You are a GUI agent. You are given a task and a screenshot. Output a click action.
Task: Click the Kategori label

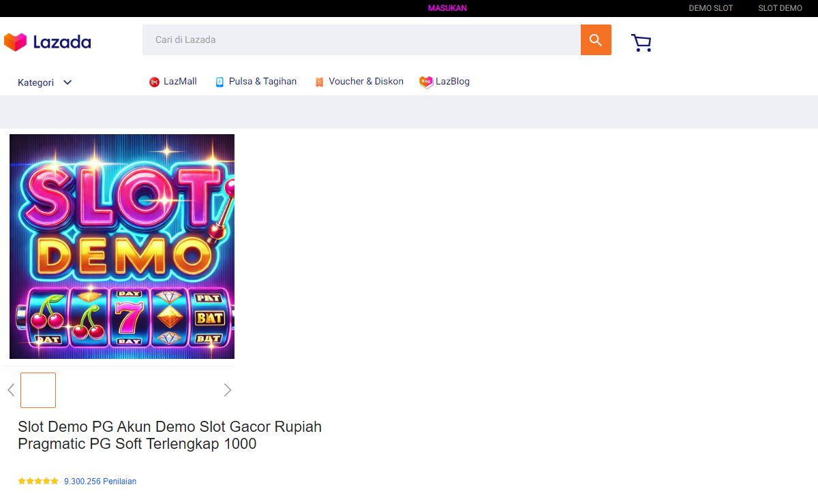coord(35,82)
